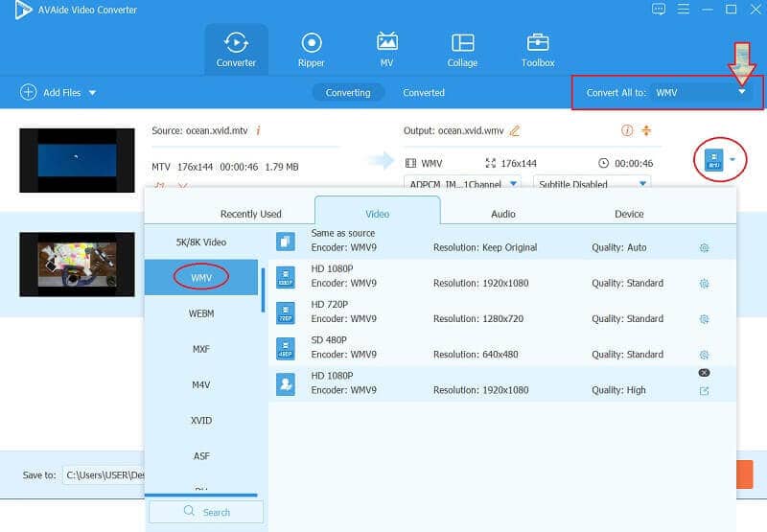Edit the output filename with pencil icon

(515, 130)
